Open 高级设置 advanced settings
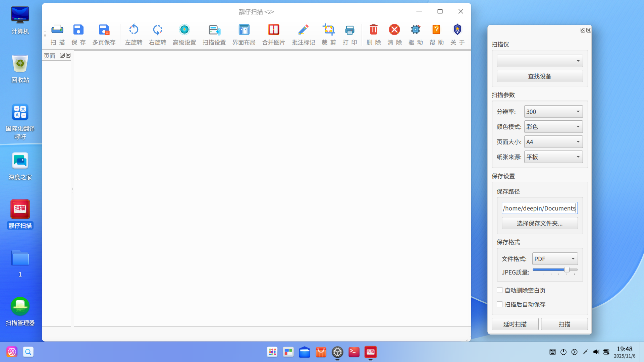Screen dimensions: 644x362 184,34
